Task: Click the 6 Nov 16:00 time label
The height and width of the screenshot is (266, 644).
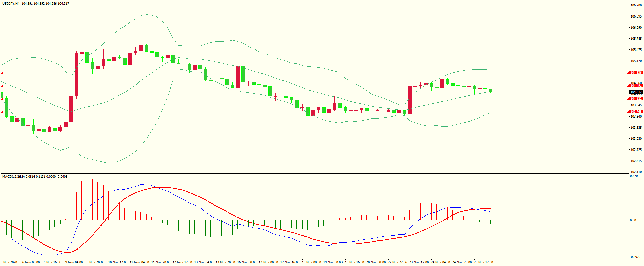Action: [52, 262]
